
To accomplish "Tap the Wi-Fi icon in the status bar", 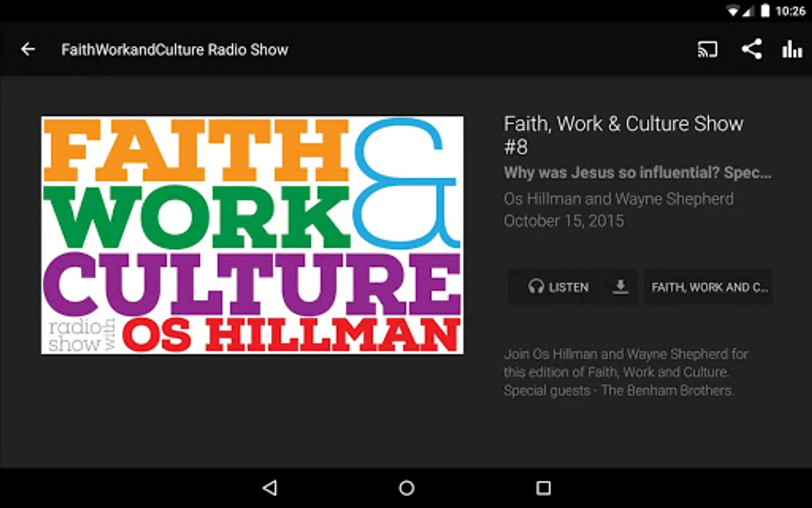I will [x=732, y=11].
